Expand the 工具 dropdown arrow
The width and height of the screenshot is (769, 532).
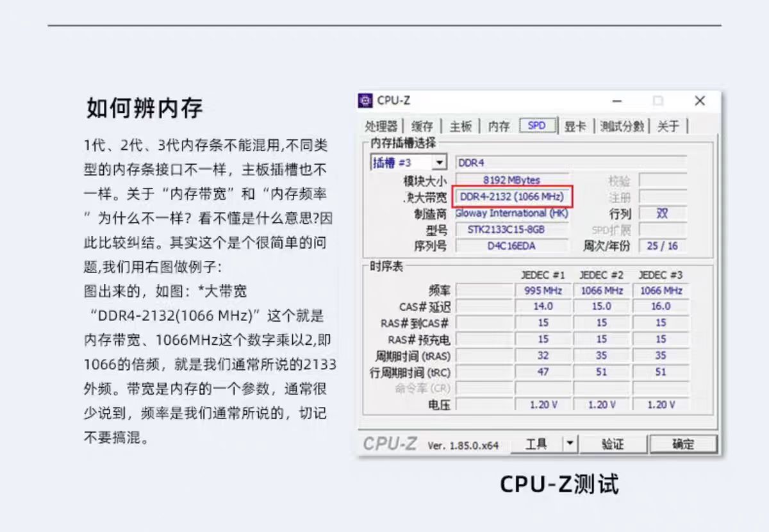coord(568,443)
